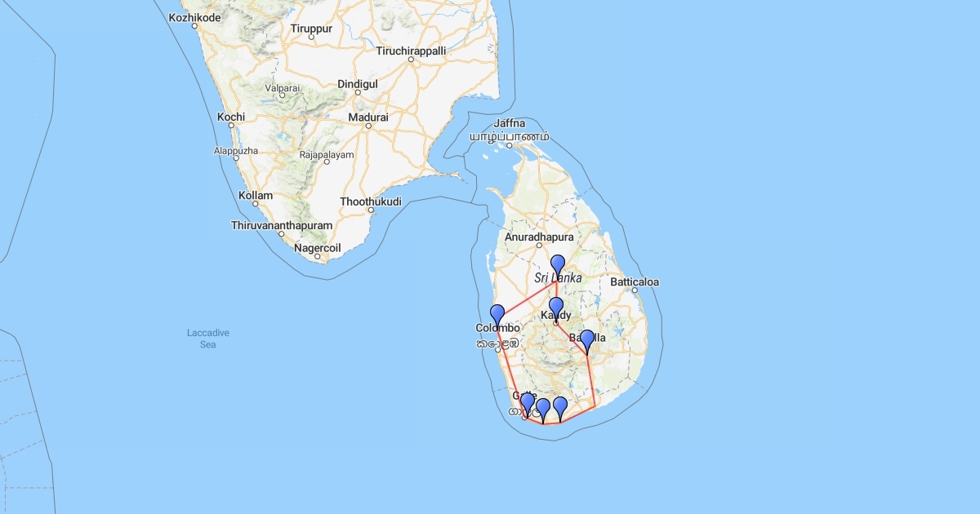This screenshot has height=514, width=980.
Task: Click the Anuradhapura city dot
Action: (539, 245)
